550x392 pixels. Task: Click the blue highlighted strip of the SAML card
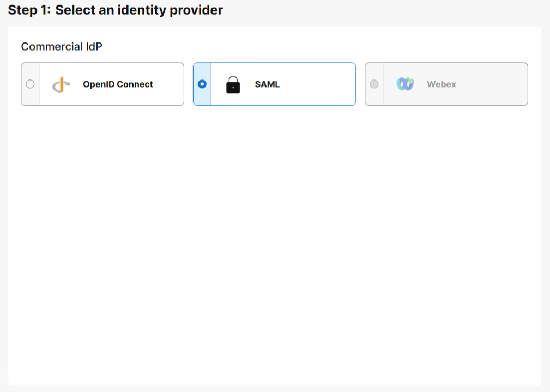point(202,97)
